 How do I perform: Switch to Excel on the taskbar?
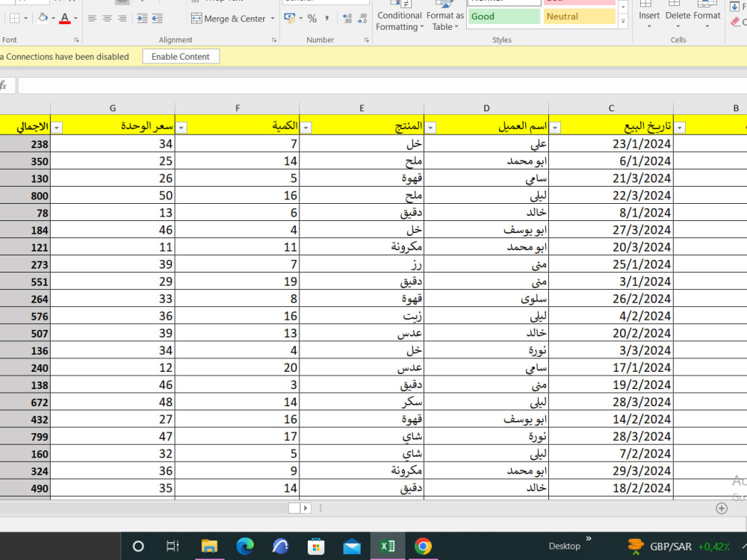387,547
